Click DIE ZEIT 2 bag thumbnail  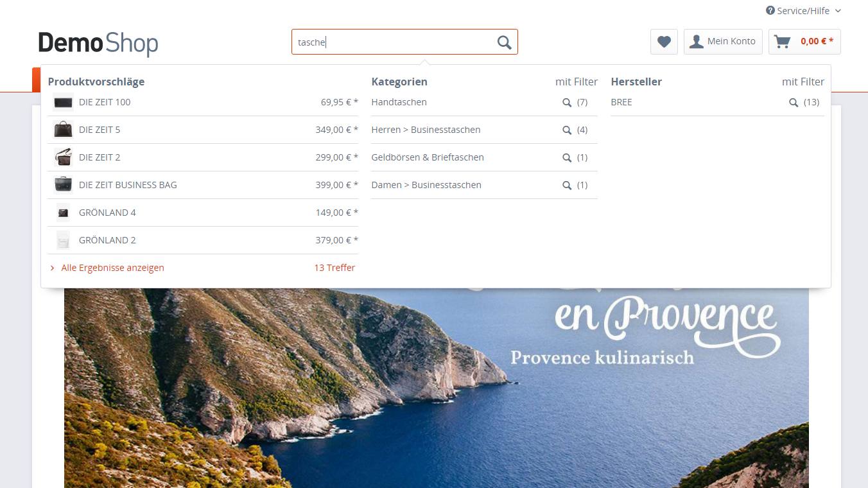pyautogui.click(x=63, y=157)
